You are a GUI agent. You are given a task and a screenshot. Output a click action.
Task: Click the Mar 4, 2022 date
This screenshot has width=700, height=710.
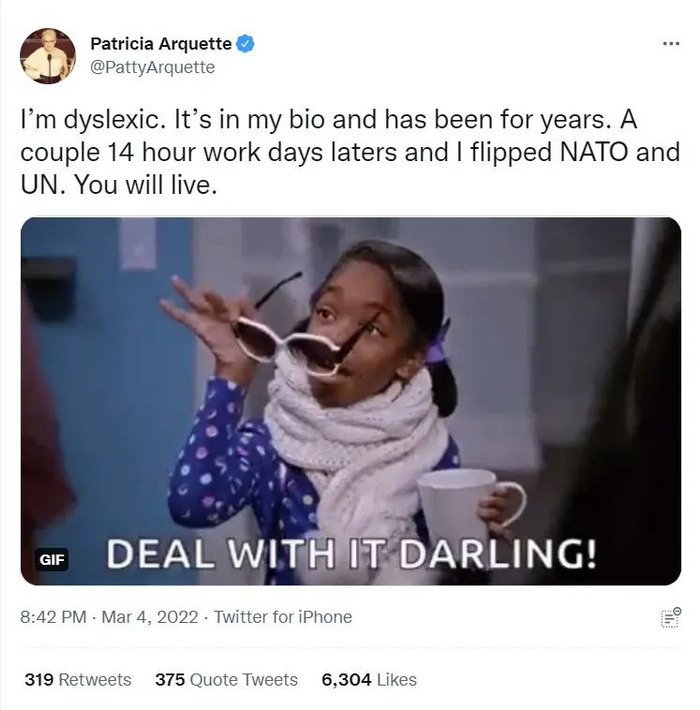pyautogui.click(x=150, y=617)
